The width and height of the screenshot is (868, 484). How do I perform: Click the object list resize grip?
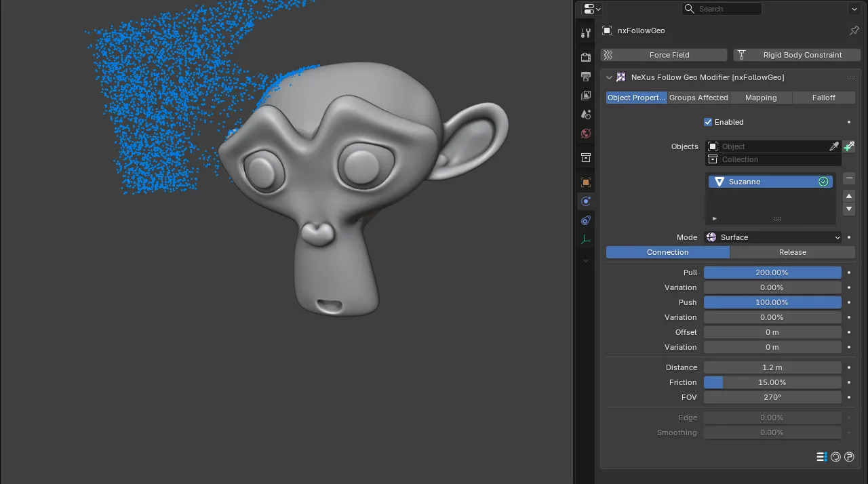click(x=777, y=219)
